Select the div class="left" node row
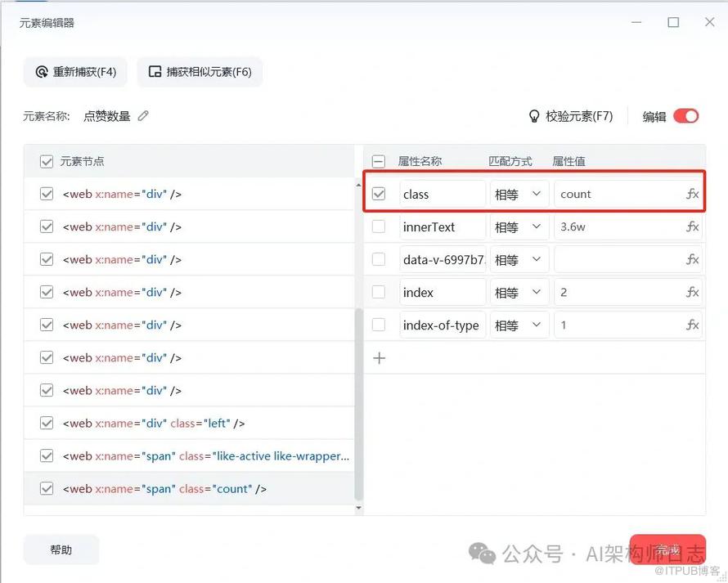The height and width of the screenshot is (583, 728). [189, 423]
